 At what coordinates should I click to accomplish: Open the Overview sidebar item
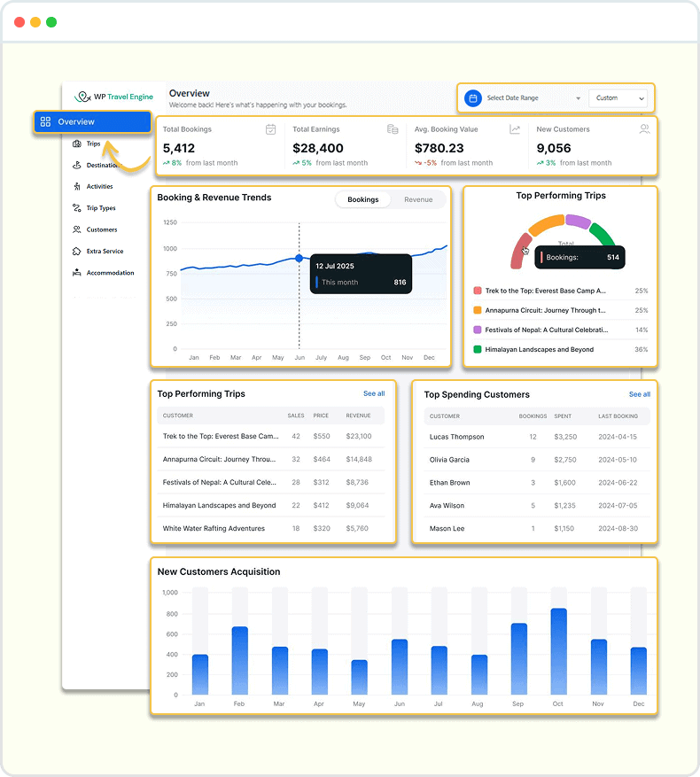tap(92, 122)
